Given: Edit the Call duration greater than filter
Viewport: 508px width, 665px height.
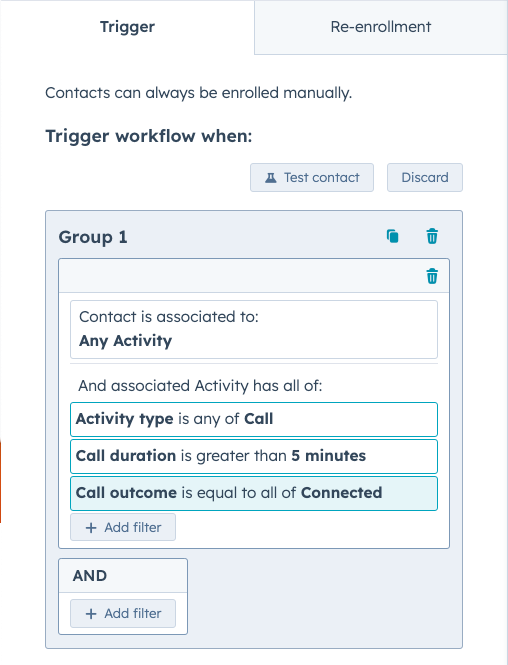Looking at the screenshot, I should [254, 456].
